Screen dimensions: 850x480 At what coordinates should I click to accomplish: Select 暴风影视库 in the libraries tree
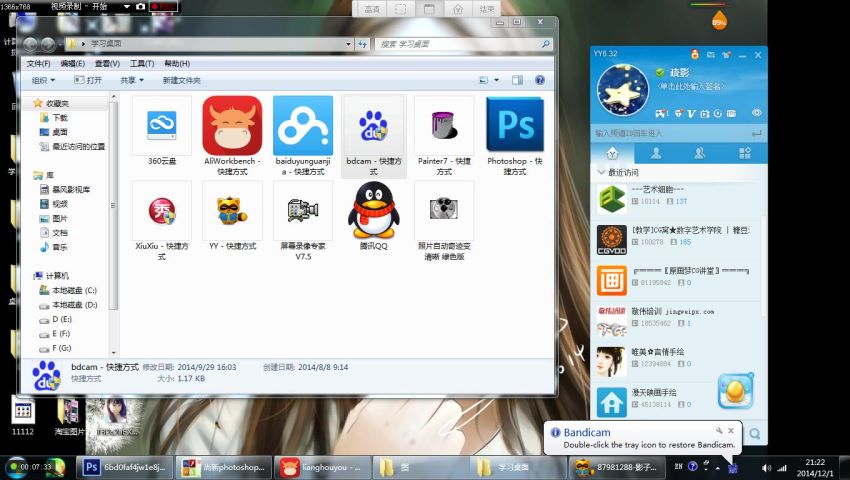click(65, 189)
